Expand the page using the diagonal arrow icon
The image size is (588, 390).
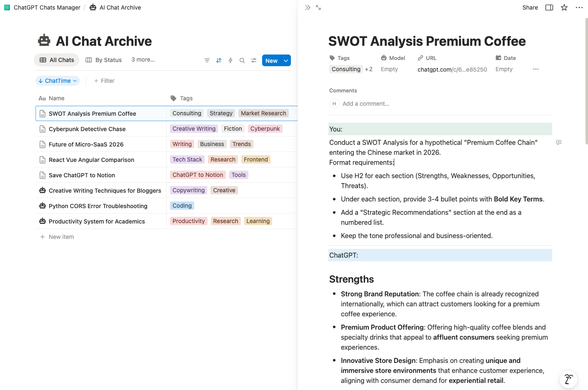pyautogui.click(x=318, y=7)
